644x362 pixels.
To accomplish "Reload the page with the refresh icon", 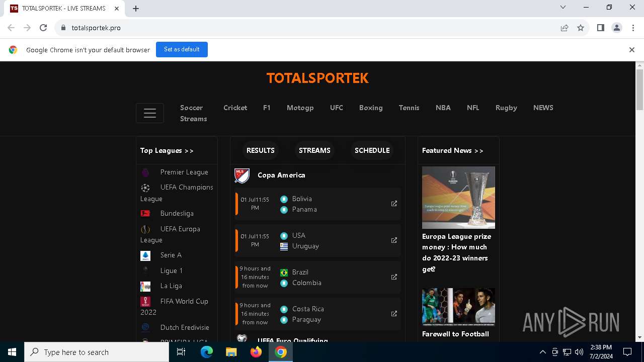I will (x=43, y=28).
